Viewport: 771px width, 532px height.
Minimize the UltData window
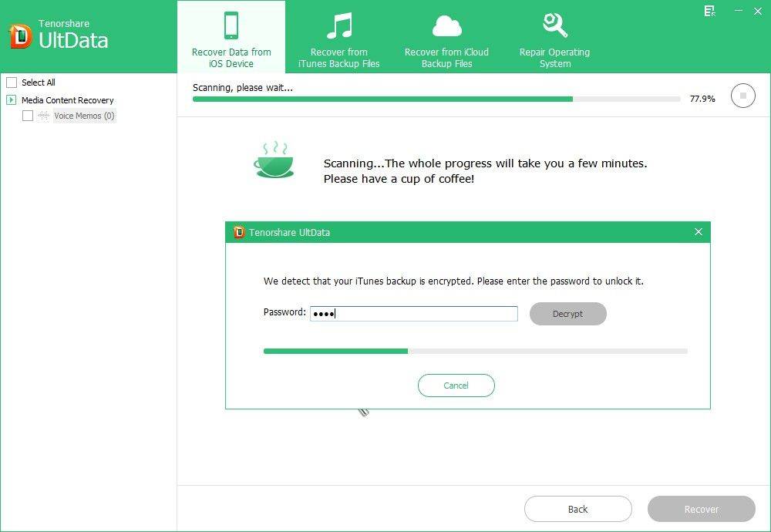click(x=739, y=10)
